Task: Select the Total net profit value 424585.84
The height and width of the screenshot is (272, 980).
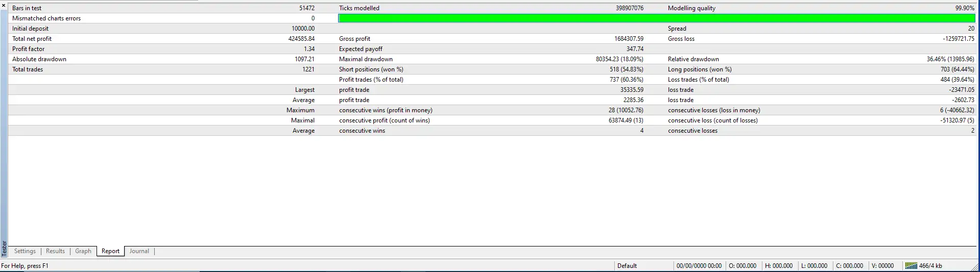Action: point(301,39)
